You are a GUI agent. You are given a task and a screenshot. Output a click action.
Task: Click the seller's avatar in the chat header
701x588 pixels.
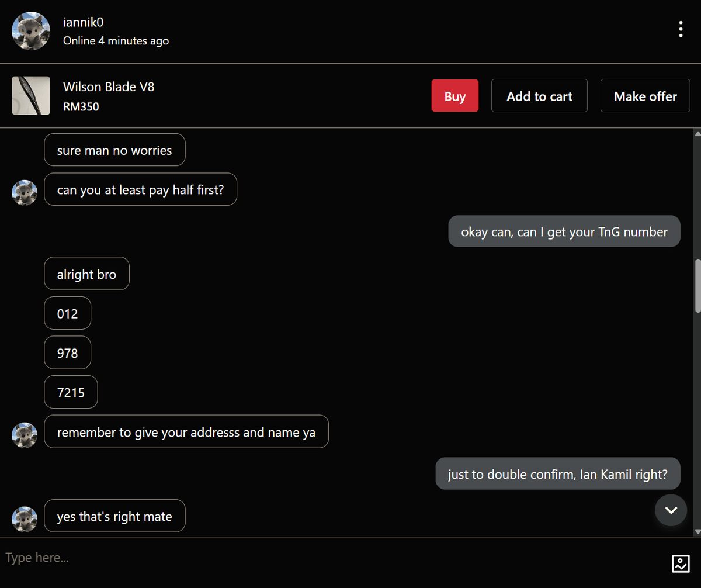tap(30, 30)
